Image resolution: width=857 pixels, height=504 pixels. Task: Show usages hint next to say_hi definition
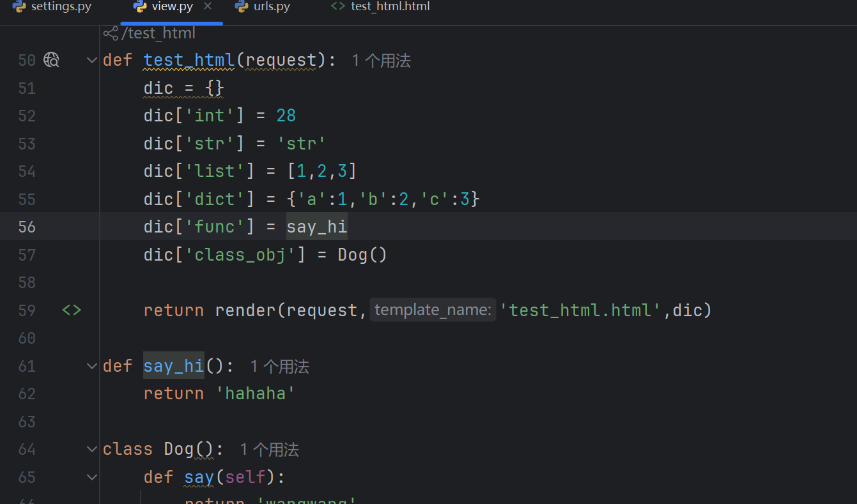279,367
